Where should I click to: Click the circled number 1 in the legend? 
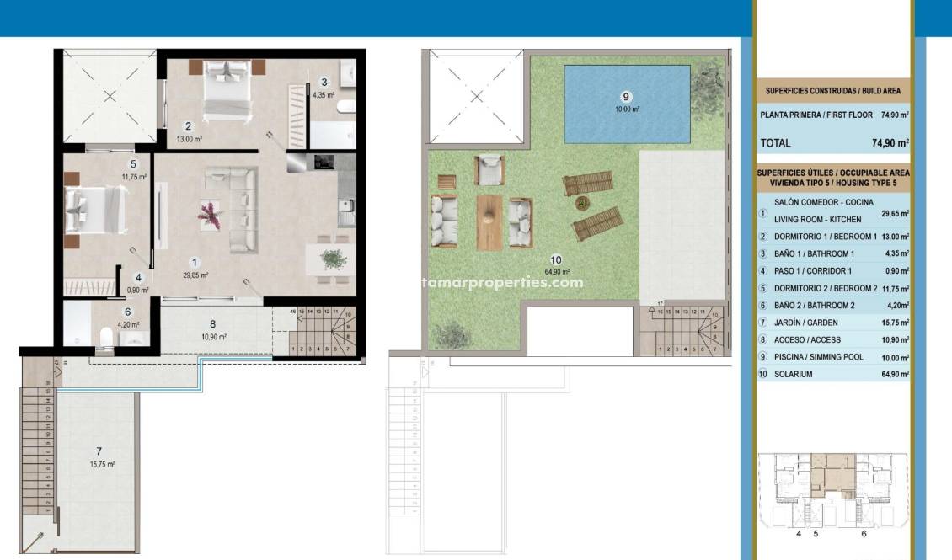tap(763, 214)
